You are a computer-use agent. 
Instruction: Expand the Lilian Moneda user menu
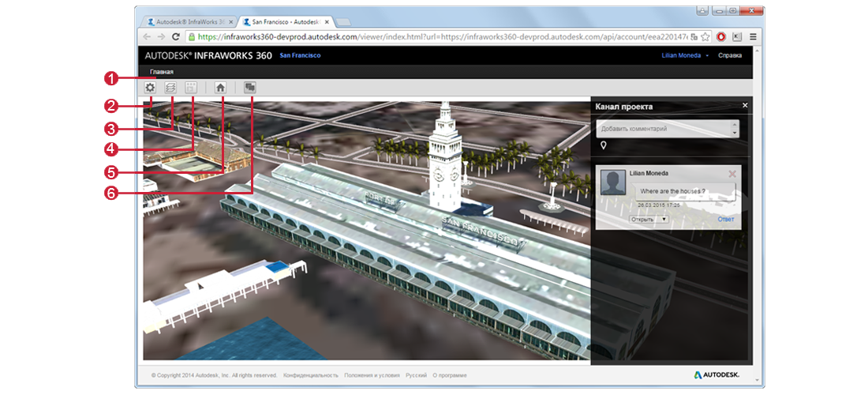(685, 55)
